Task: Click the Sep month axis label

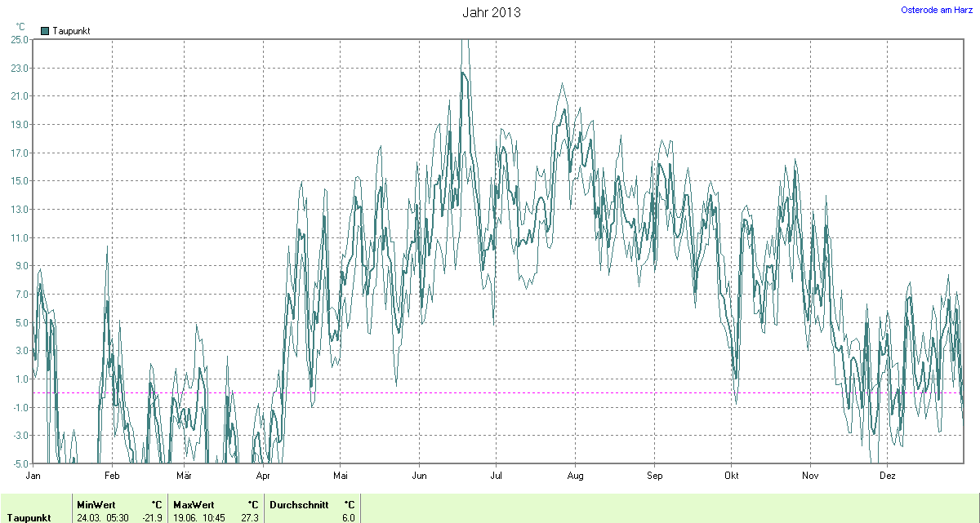Action: (x=654, y=475)
